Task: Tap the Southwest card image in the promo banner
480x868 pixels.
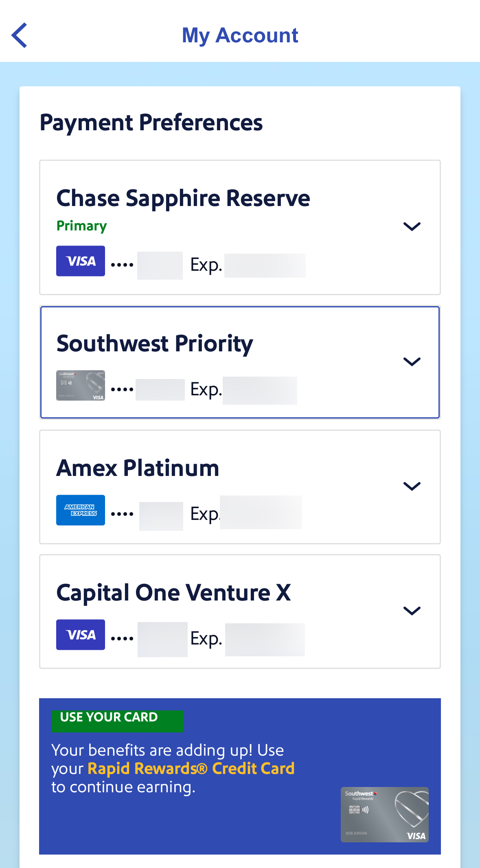Action: click(x=384, y=814)
